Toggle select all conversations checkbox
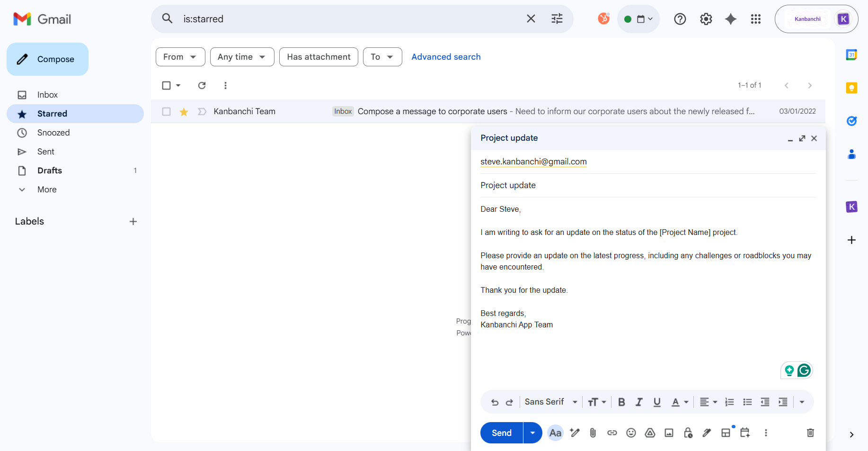Screen dimensions: 868x451 click(166, 85)
